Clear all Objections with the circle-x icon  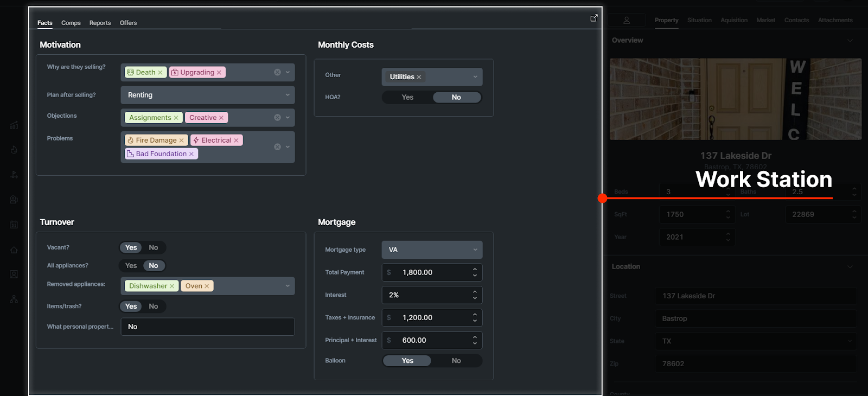pos(277,118)
